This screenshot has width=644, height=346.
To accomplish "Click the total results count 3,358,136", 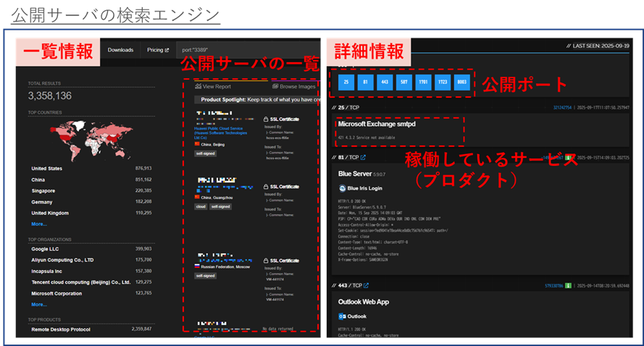I will coord(50,96).
